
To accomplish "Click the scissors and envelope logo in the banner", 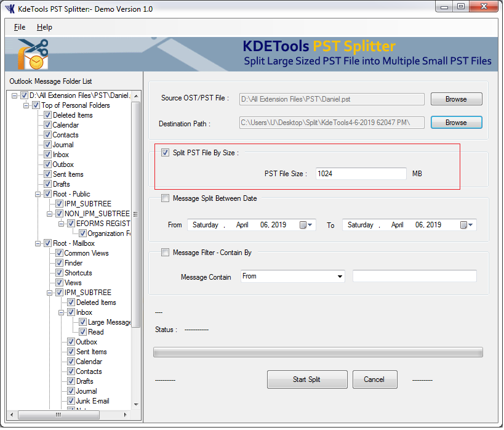I will point(32,54).
